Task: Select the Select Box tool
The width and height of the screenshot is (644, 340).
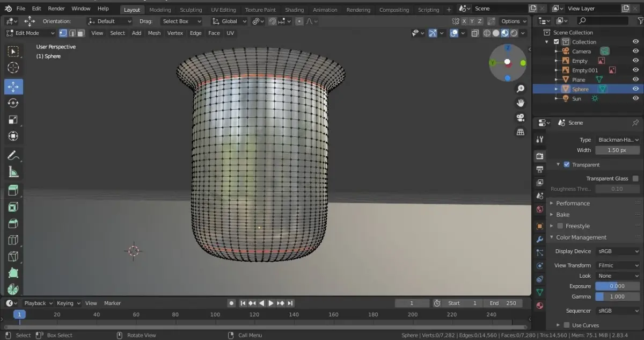Action: pos(13,51)
